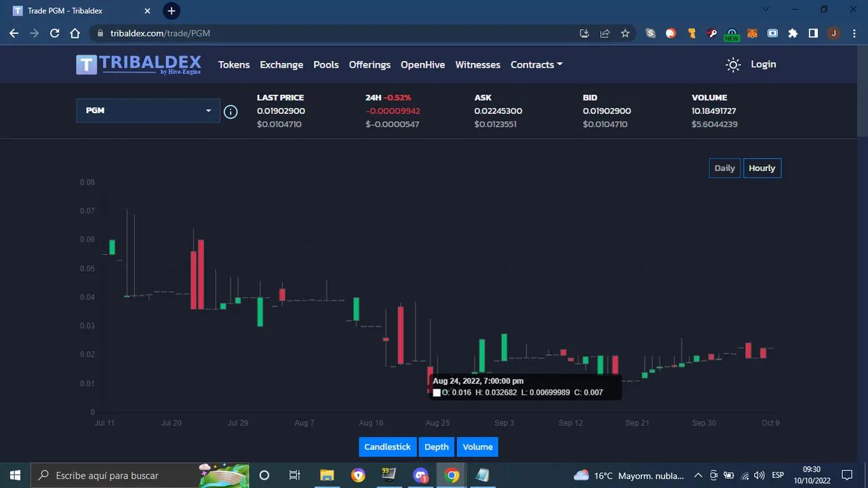Screen dimensions: 868x488
Task: Bookmark this page with star icon
Action: click(x=625, y=33)
